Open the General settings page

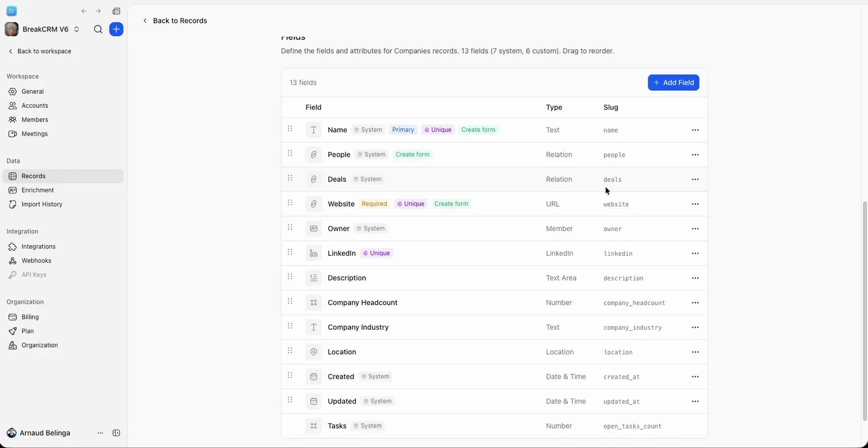coord(63,92)
